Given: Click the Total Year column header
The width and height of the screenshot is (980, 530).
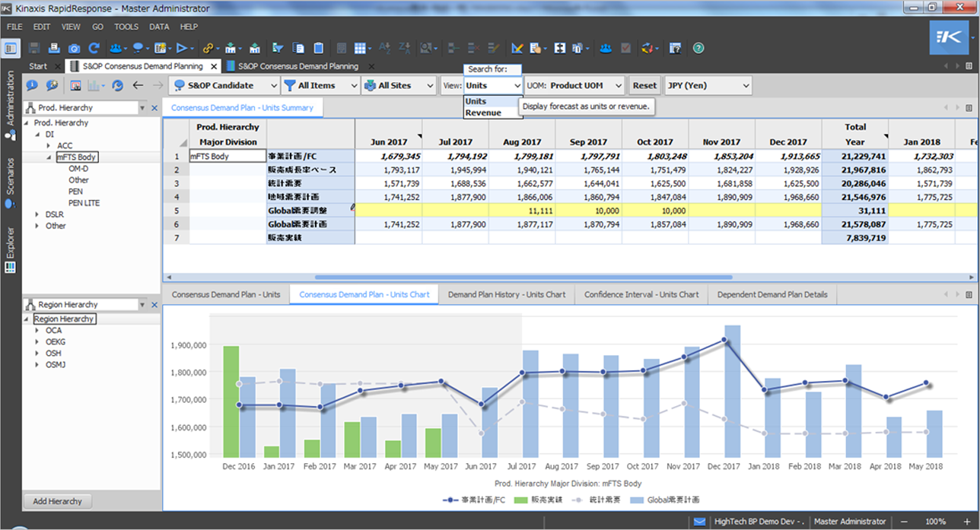Looking at the screenshot, I should 855,134.
